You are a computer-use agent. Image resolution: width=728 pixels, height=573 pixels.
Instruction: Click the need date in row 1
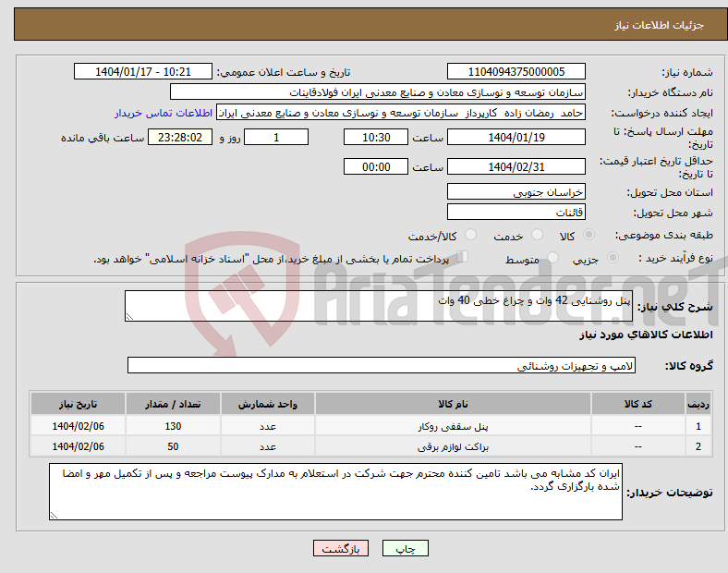coord(78,426)
